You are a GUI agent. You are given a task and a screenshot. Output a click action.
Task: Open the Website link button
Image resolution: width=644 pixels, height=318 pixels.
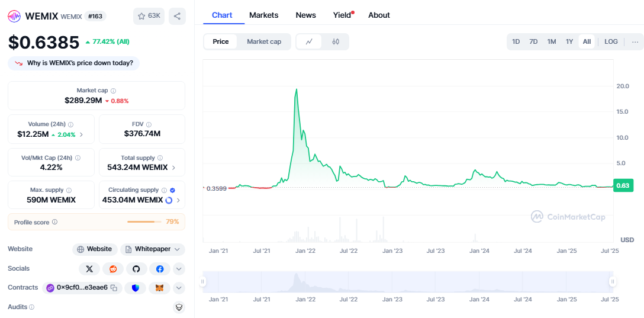95,249
